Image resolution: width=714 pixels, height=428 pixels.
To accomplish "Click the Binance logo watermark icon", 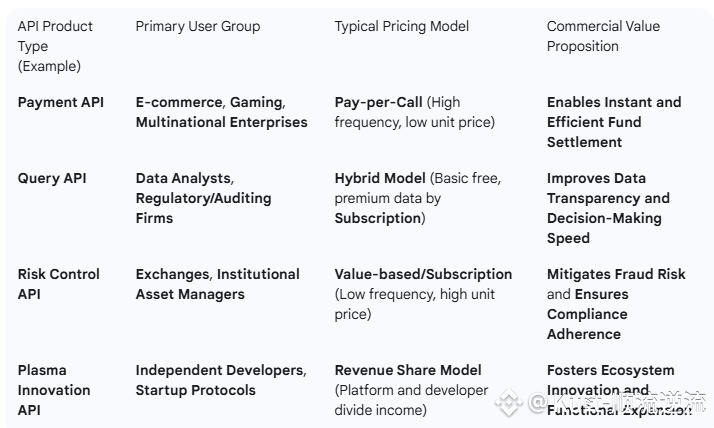I will tap(509, 402).
